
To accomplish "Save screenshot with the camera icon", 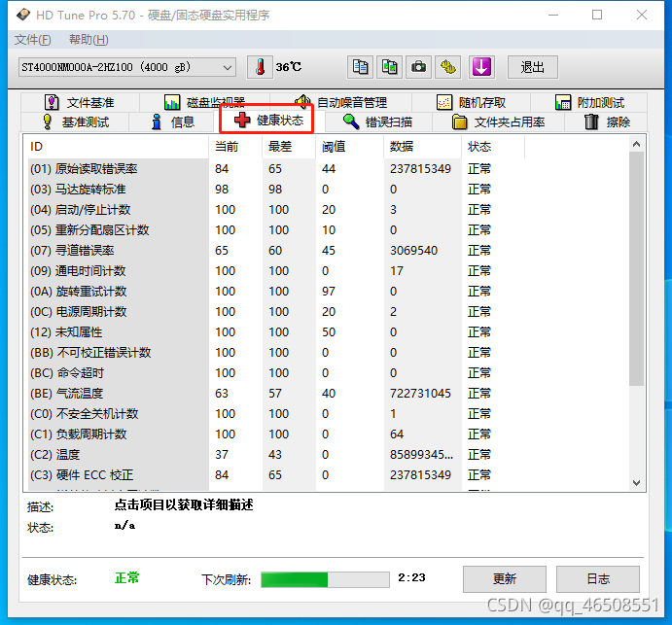I will coord(418,67).
